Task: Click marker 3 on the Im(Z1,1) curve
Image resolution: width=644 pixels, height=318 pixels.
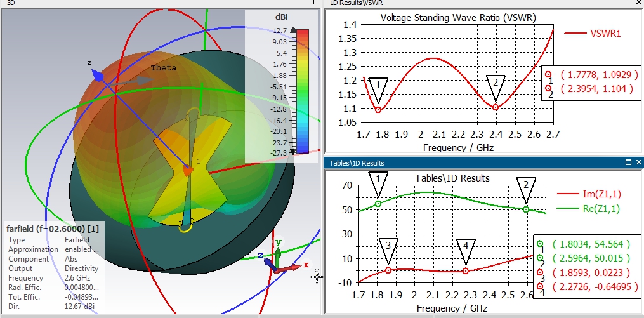Action: [388, 270]
